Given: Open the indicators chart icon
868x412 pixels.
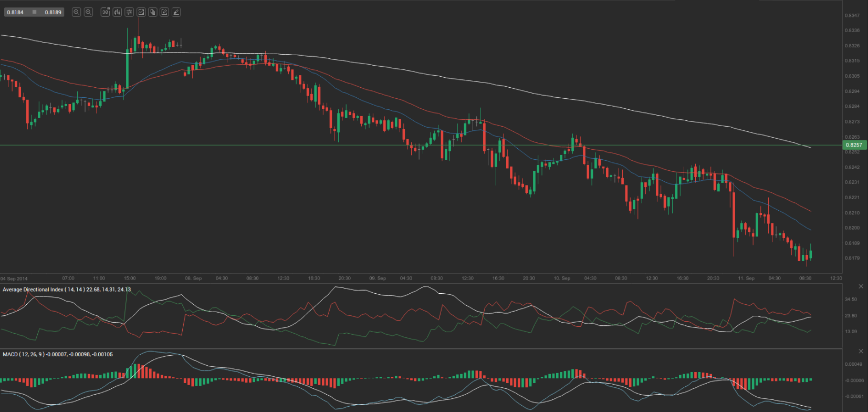Looking at the screenshot, I should point(141,12).
